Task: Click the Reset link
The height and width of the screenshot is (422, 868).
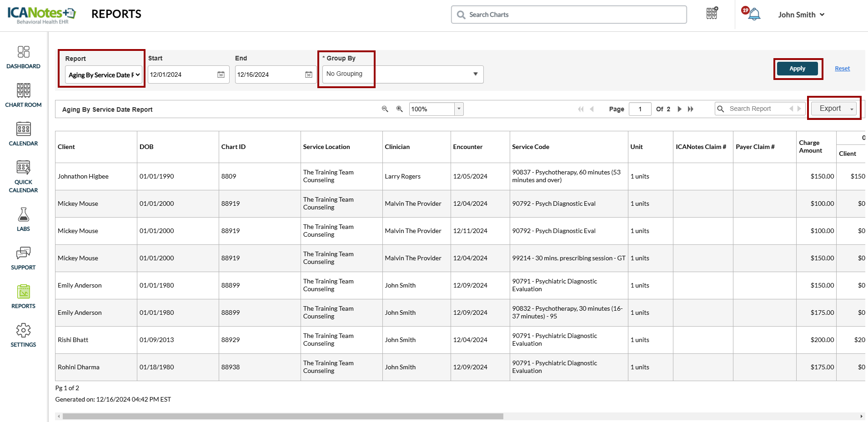Action: pyautogui.click(x=842, y=69)
